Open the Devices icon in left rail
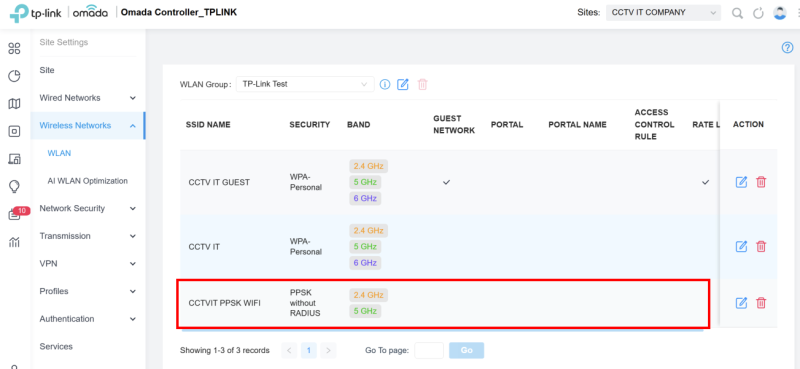Viewport: 800px width, 369px height. coord(14,132)
